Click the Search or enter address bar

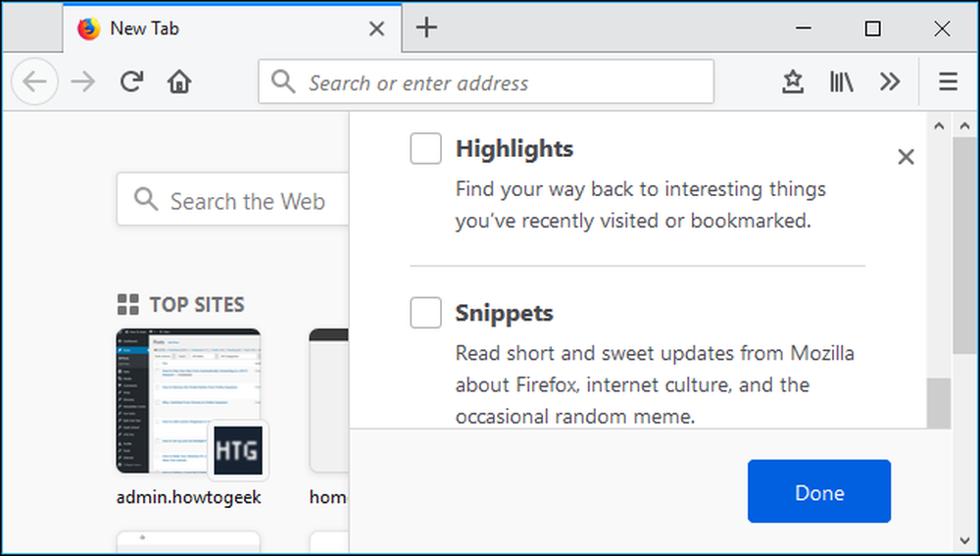(486, 81)
